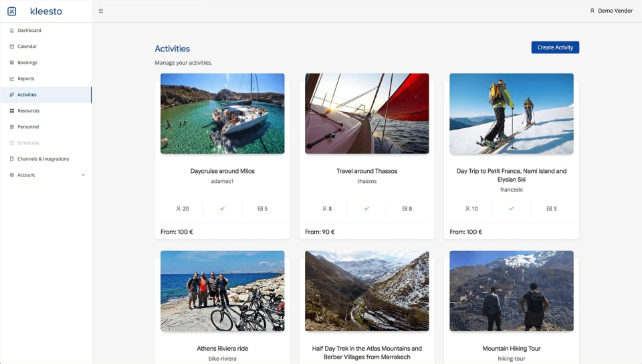Open Channels & Integrations in the sidebar
Viewport: 642px width, 364px height.
(x=43, y=159)
